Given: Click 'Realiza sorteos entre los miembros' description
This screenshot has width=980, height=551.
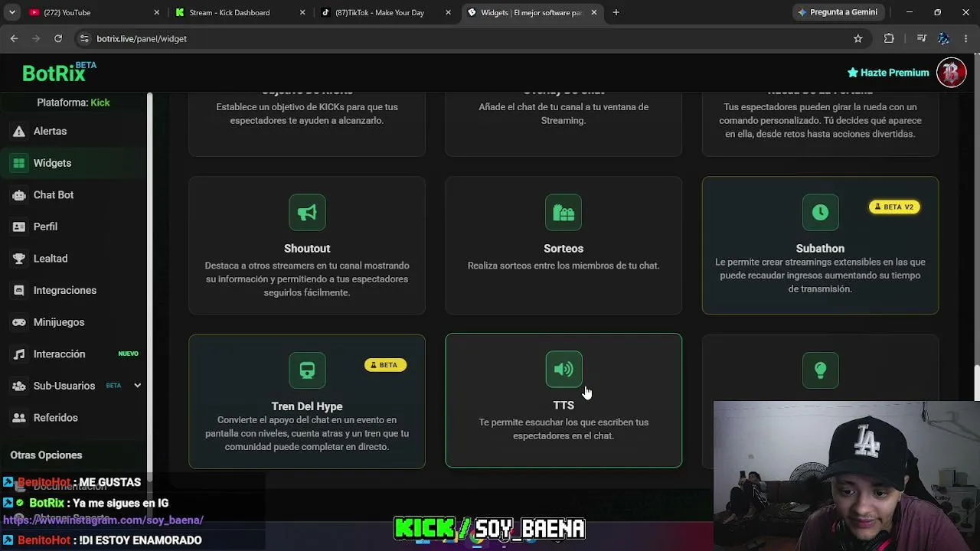Looking at the screenshot, I should coord(563,266).
